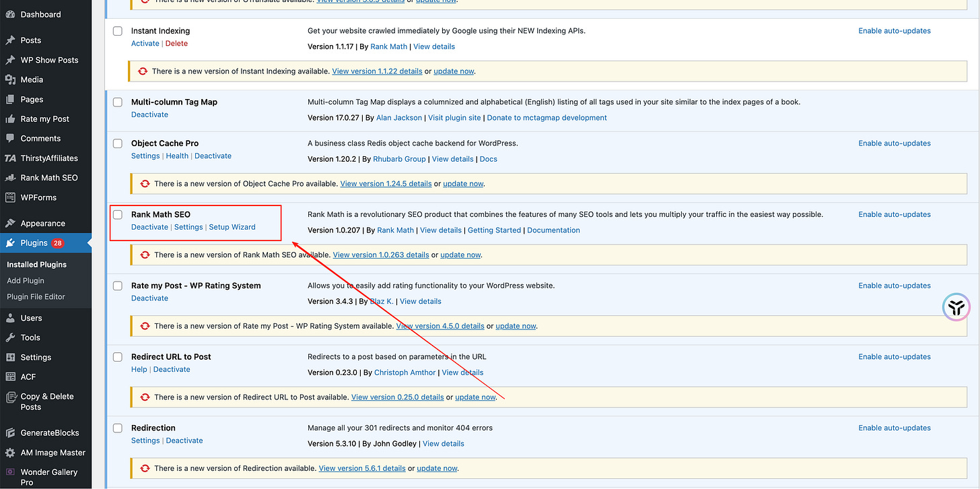Select the Redirection plugin checkbox

click(118, 428)
